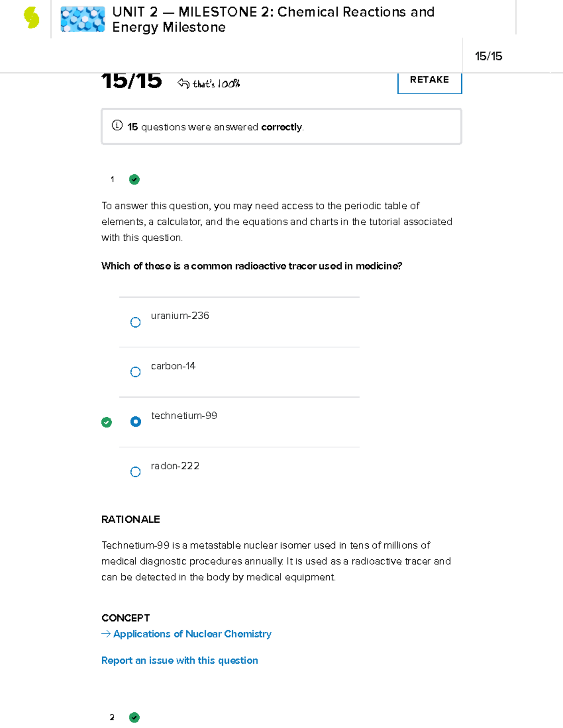This screenshot has width=563, height=728.
Task: Select the technetium-99 radio button
Action: tap(136, 422)
